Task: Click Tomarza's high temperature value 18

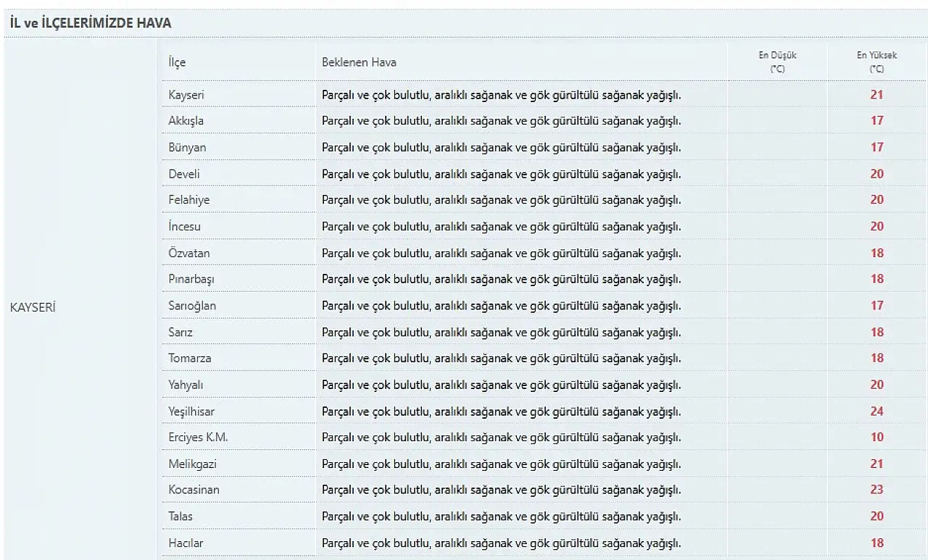Action: coord(877,359)
